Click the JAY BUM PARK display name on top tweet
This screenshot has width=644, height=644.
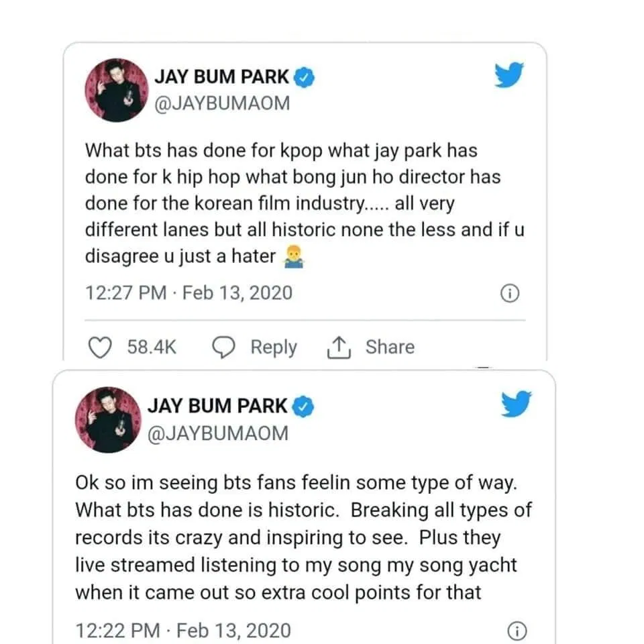coord(224,76)
